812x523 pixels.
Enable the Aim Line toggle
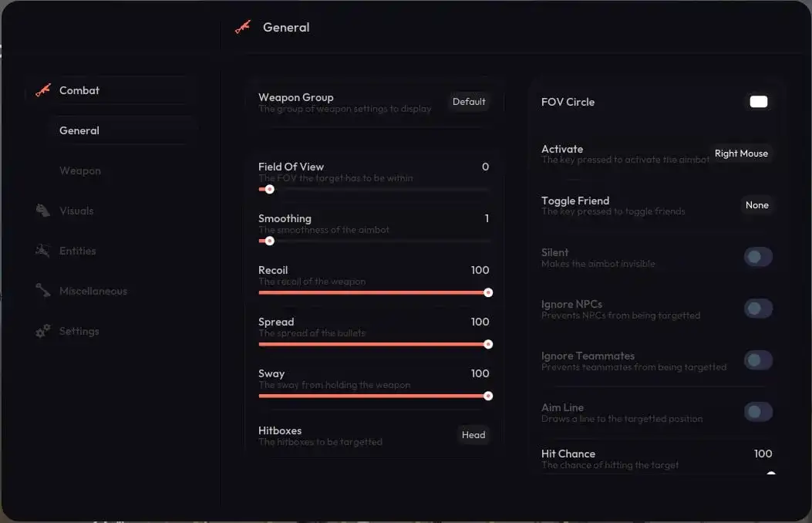tap(757, 412)
